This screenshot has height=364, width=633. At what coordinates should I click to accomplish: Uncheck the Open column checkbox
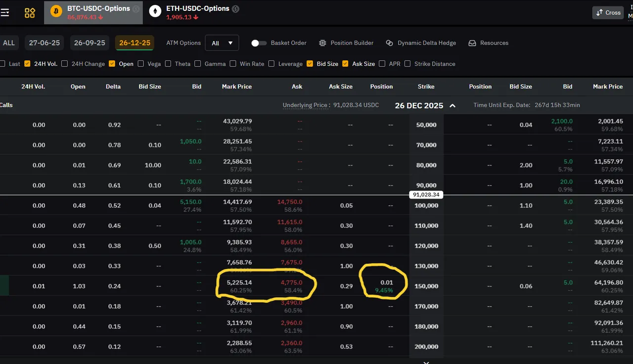(112, 64)
